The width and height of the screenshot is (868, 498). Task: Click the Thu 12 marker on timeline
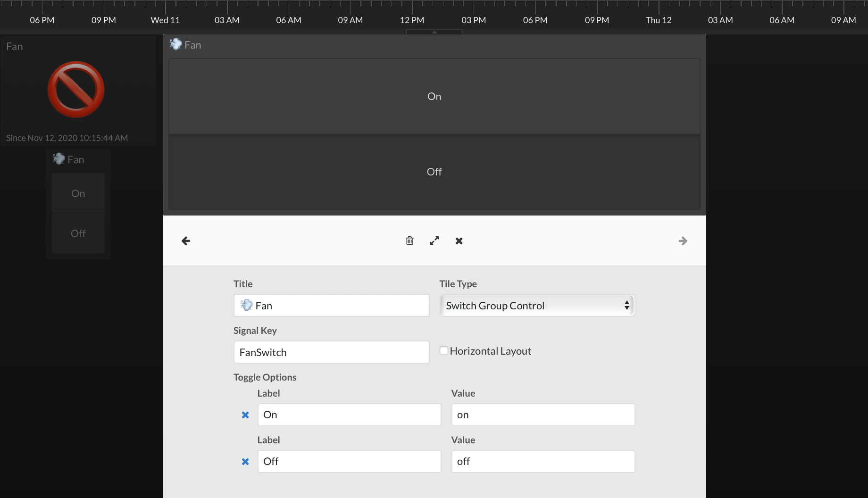tap(659, 20)
